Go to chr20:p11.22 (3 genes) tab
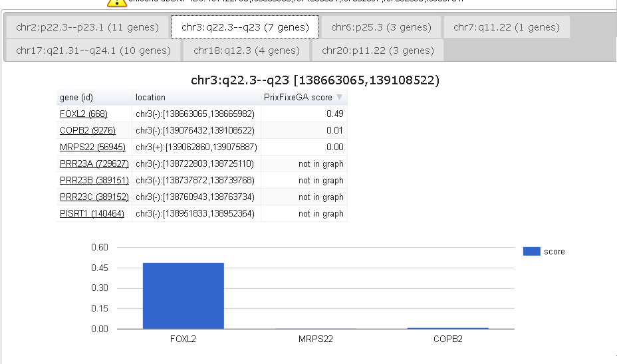This screenshot has width=617, height=364. (x=377, y=50)
